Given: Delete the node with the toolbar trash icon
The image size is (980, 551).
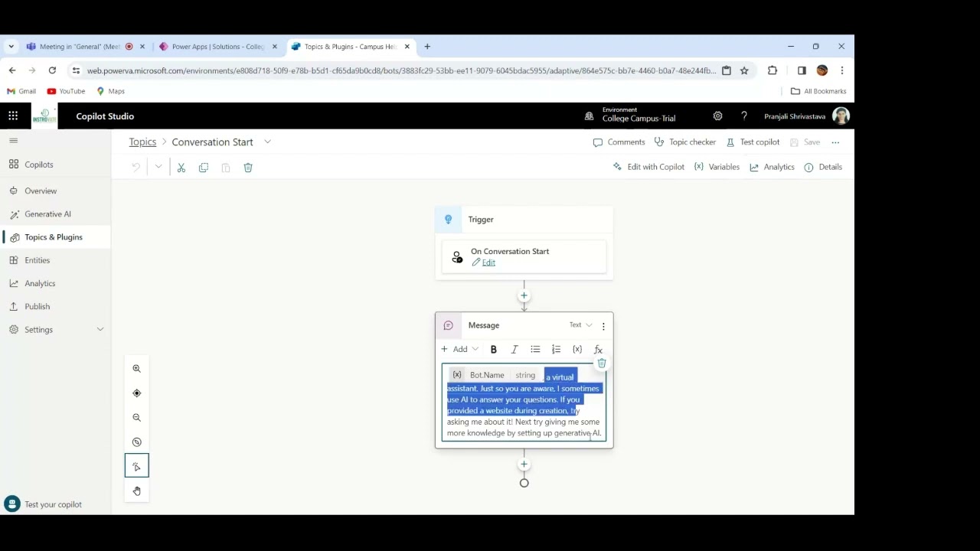Looking at the screenshot, I should click(x=248, y=168).
